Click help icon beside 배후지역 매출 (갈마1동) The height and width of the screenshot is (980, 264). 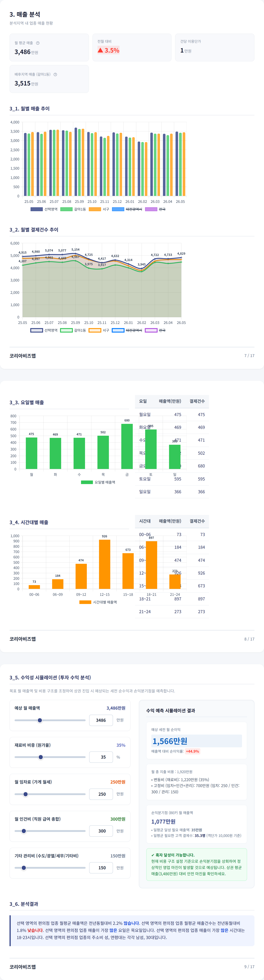(x=55, y=74)
